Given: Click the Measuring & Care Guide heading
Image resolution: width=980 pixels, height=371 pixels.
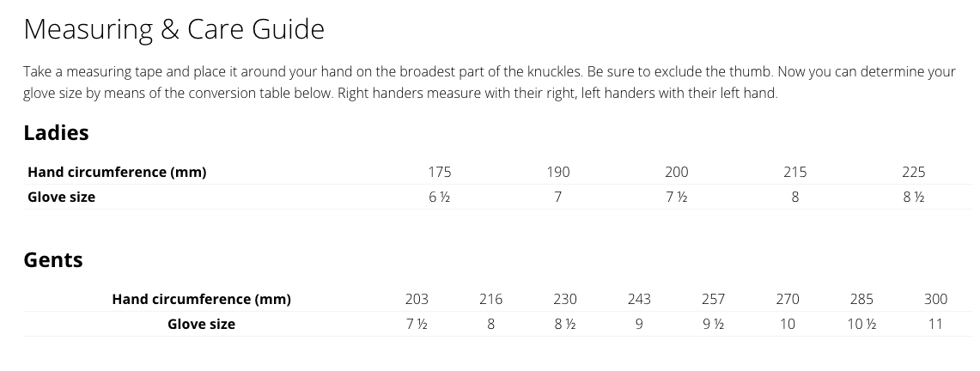Looking at the screenshot, I should click(173, 29).
